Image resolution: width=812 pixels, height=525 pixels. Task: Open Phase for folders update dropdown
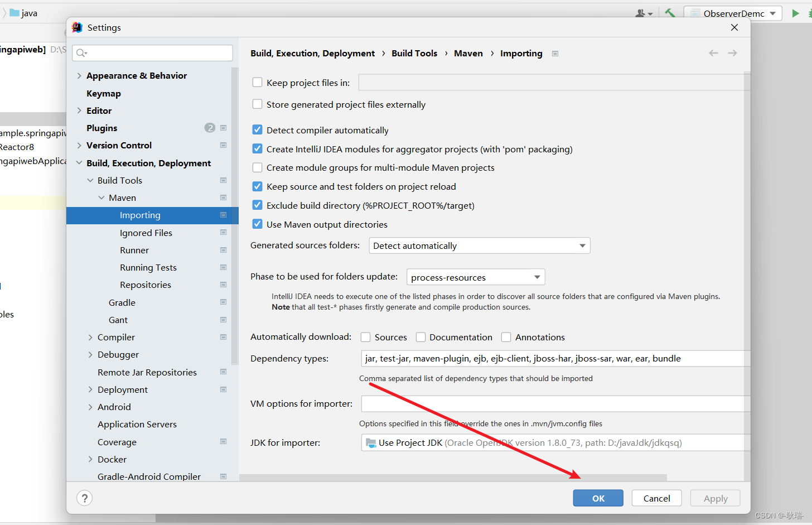[476, 277]
